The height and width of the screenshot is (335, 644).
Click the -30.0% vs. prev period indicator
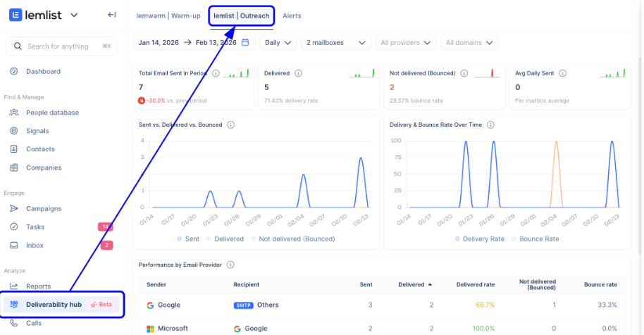tap(172, 101)
